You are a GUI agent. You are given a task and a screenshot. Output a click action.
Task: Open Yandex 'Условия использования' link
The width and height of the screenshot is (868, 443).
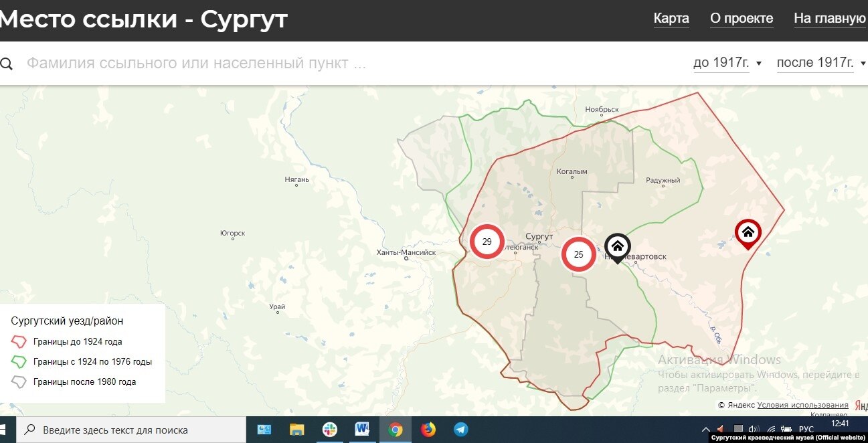802,405
